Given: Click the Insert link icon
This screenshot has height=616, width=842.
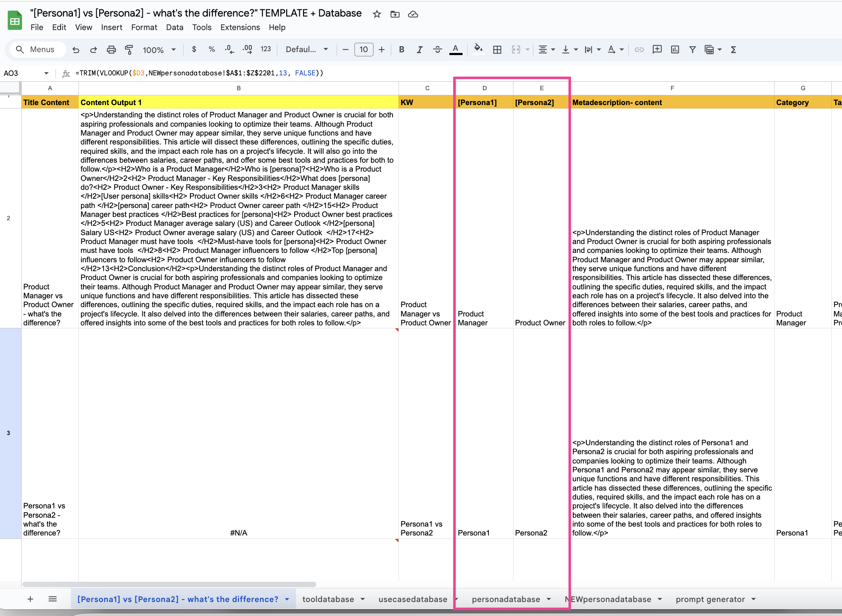Looking at the screenshot, I should (x=639, y=50).
